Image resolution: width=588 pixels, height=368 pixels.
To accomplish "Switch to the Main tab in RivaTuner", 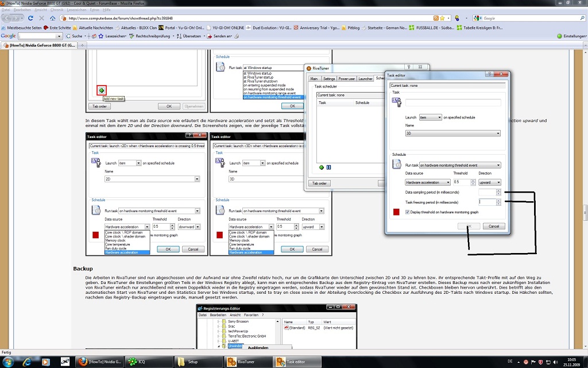I will pyautogui.click(x=314, y=78).
